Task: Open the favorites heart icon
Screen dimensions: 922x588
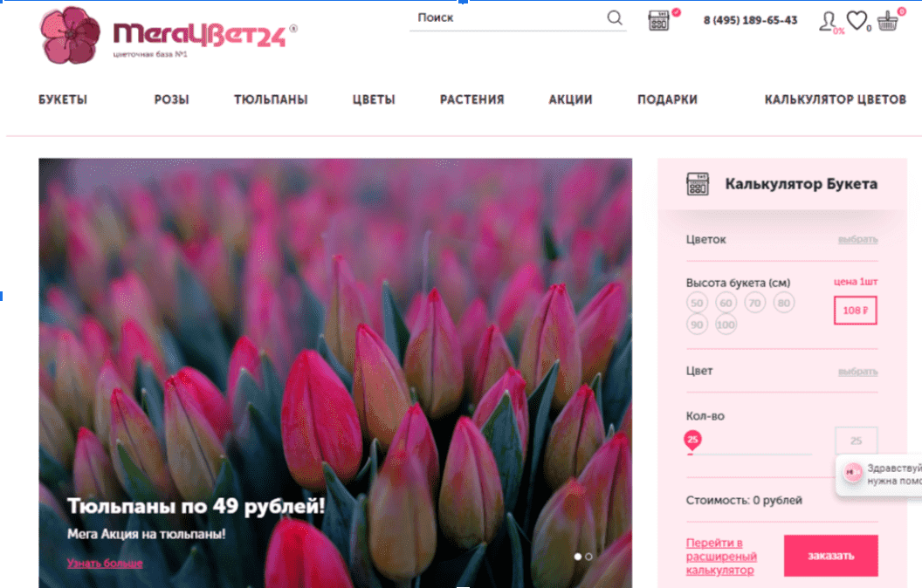Action: (x=857, y=21)
